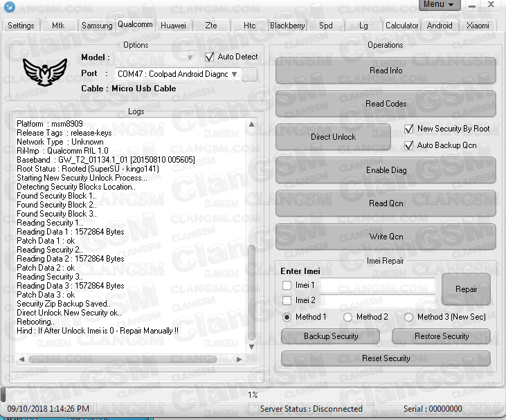The height and width of the screenshot is (420, 506).
Task: Switch to the Calculator tab
Action: pyautogui.click(x=401, y=26)
